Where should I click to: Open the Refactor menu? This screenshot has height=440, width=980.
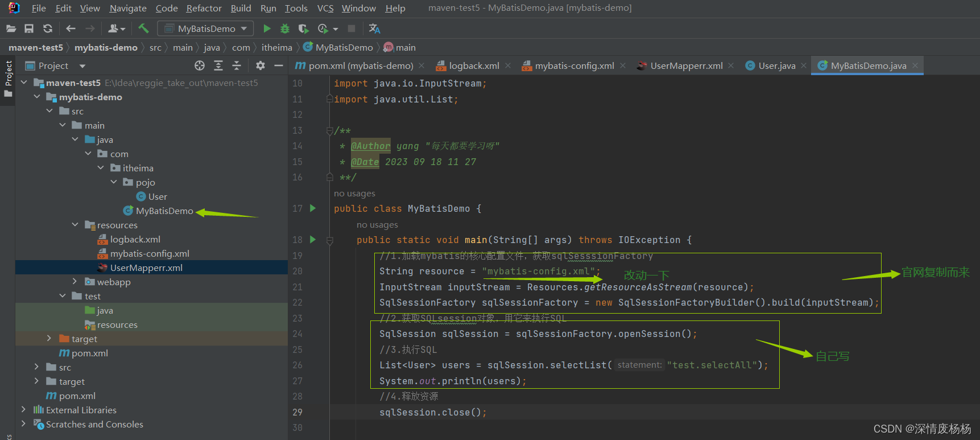(204, 8)
